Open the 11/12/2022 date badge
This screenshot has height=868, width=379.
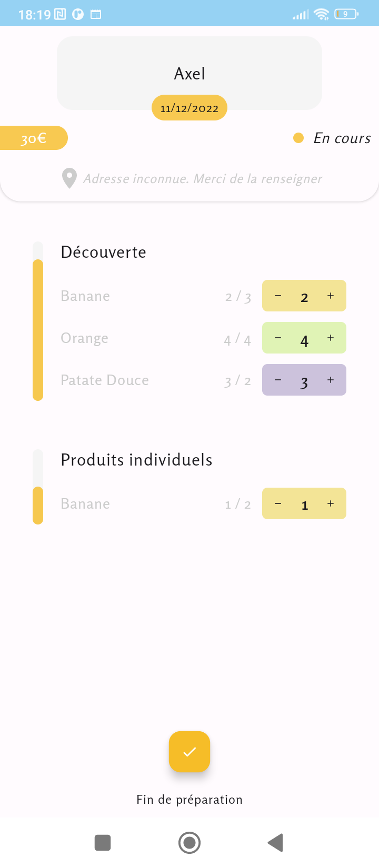[189, 107]
